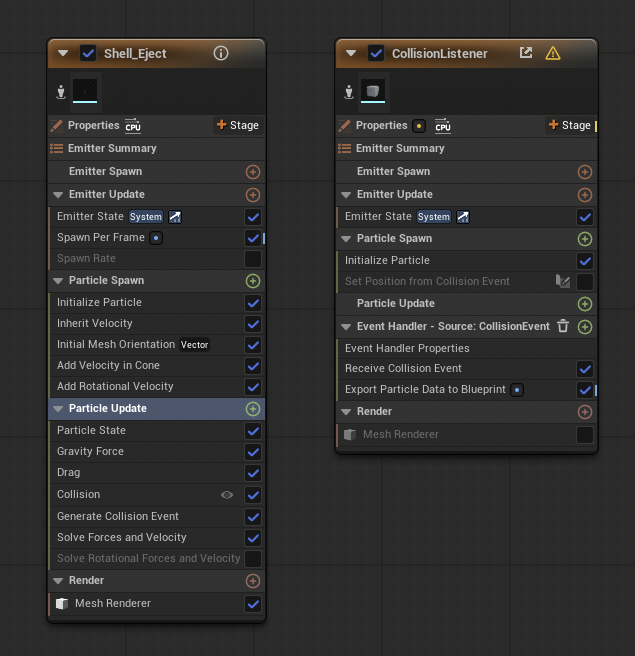Uncheck the Inherit Velocity module
635x656 pixels.
(253, 324)
